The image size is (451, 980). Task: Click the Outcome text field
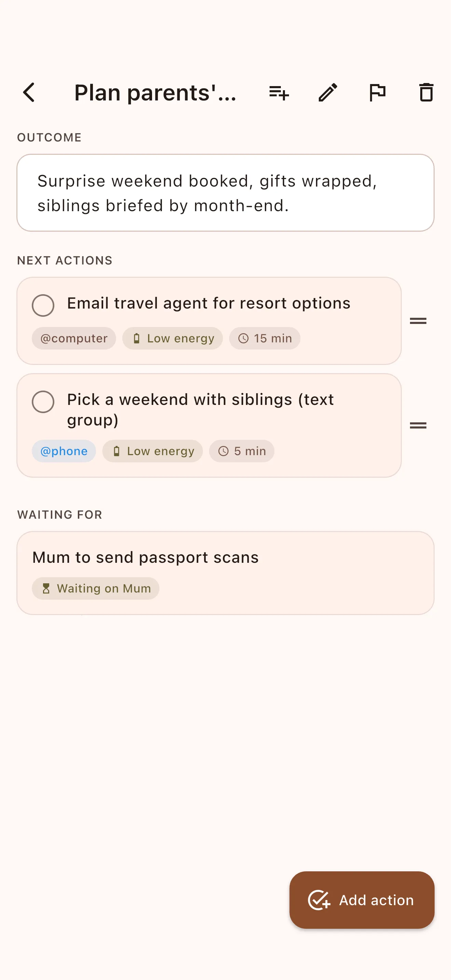click(225, 193)
